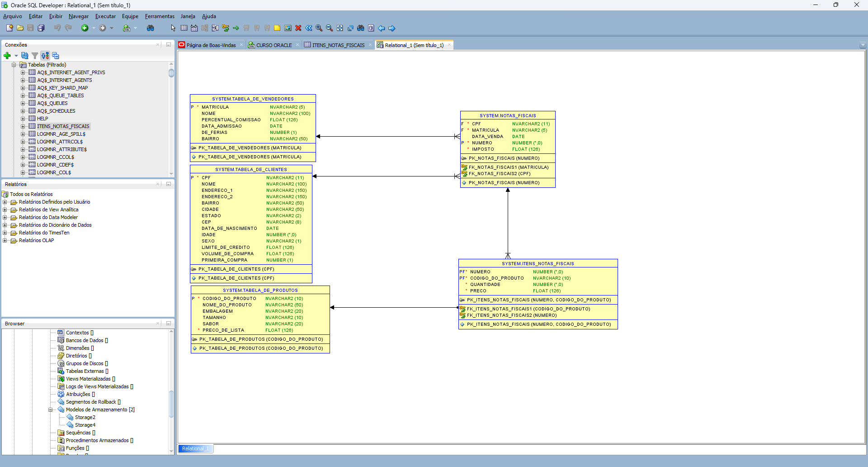This screenshot has width=868, height=467.
Task: Expand the HELP table node
Action: pos(23,119)
